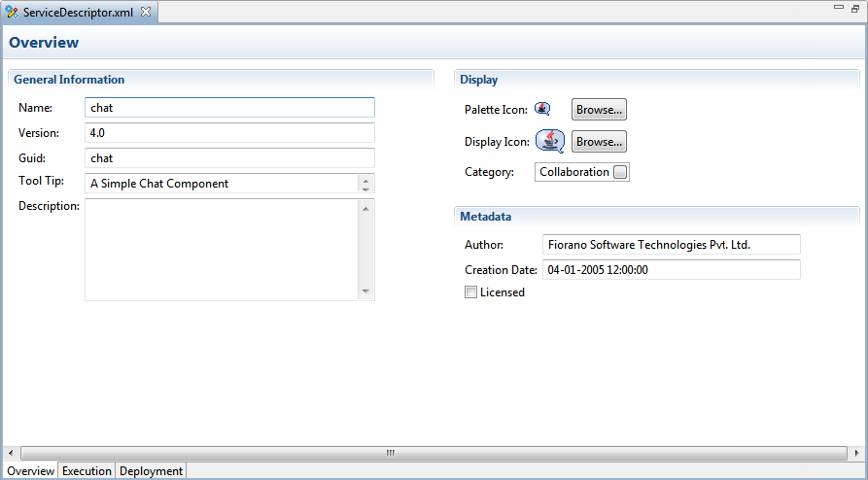Open the Category dropdown showing Collaboration

point(620,172)
